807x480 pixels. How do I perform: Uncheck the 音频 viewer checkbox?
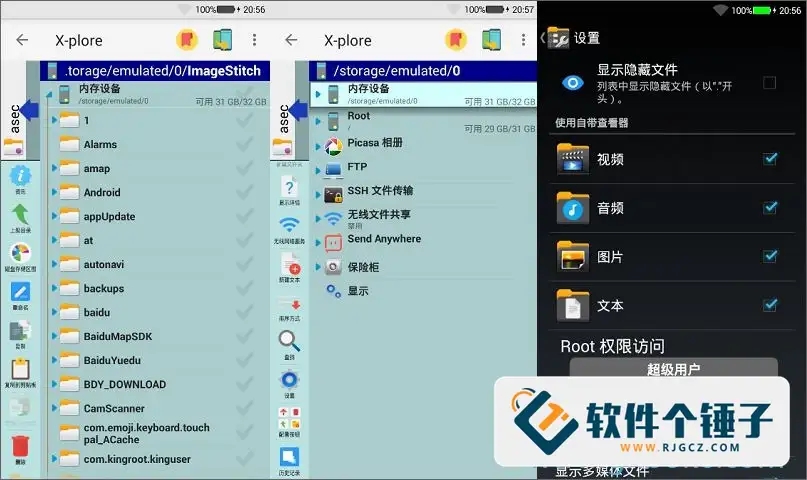coord(770,207)
